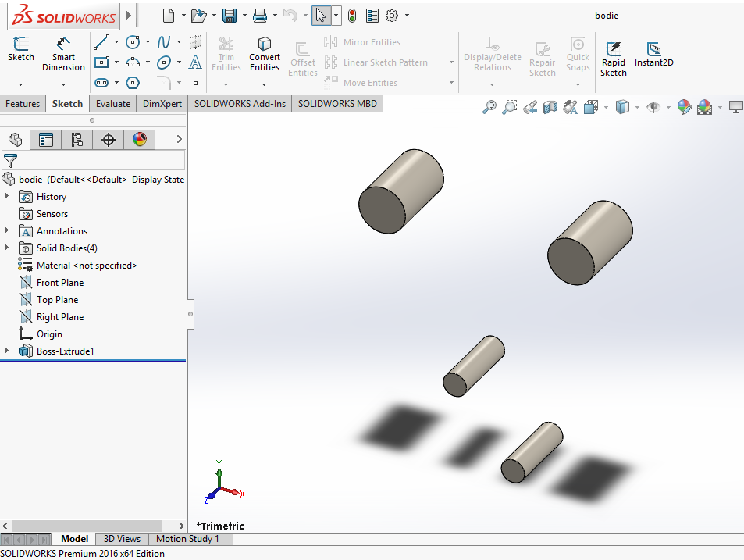Create a new document
The width and height of the screenshot is (744, 560).
(169, 16)
